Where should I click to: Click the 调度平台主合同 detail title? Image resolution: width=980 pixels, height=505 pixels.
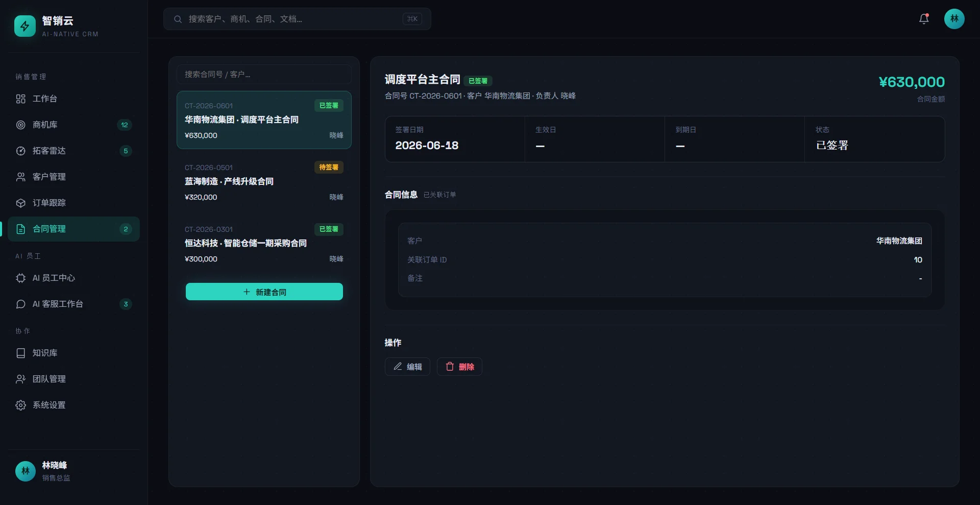pos(422,80)
